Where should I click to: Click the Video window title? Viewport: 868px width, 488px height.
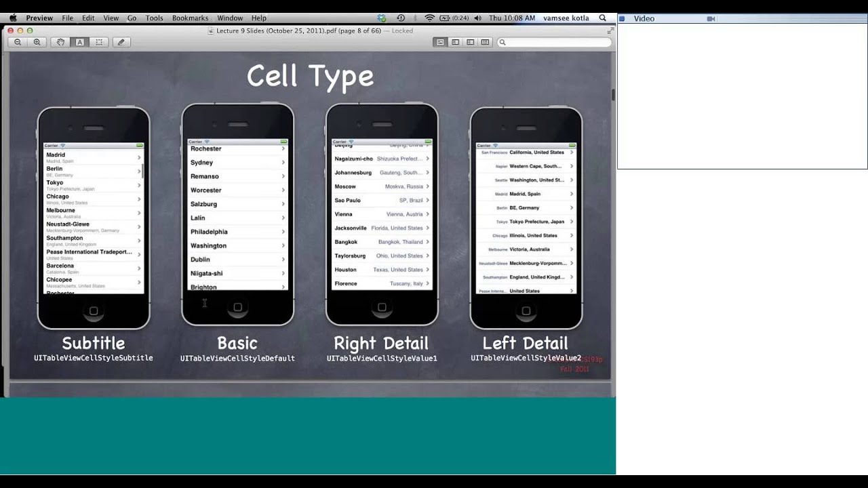tap(644, 19)
